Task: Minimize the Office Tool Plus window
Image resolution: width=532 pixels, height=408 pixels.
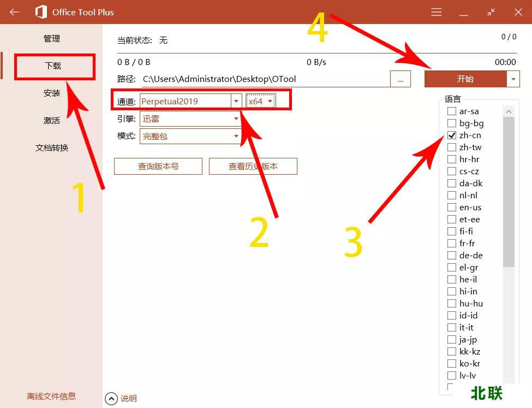Action: point(464,12)
